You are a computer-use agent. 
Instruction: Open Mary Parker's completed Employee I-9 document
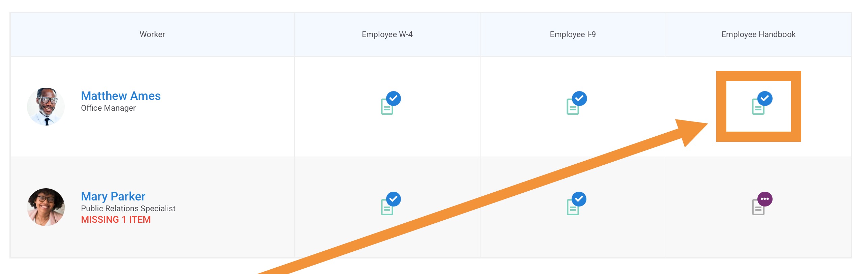coord(576,203)
